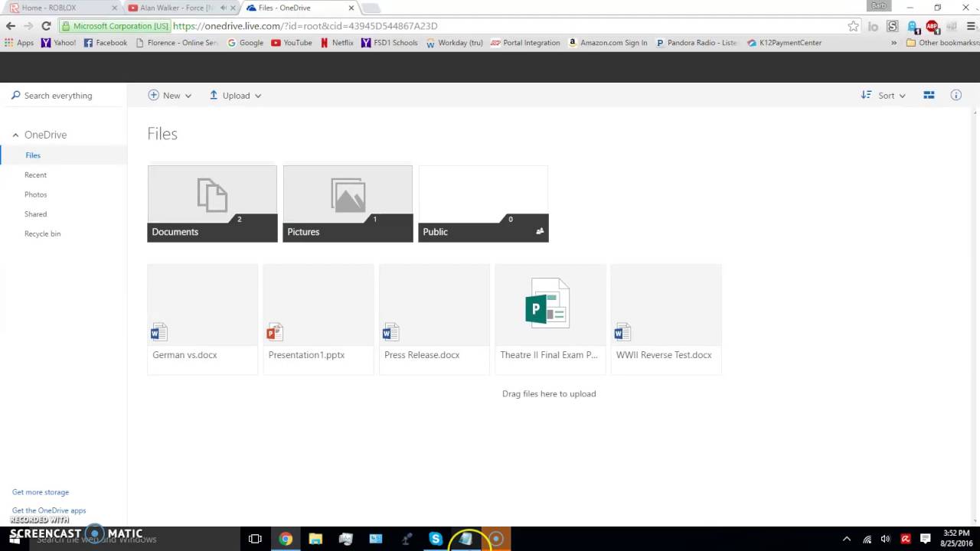Screen dimensions: 980x551
Task: Go back in browser history
Action: pyautogui.click(x=11, y=26)
